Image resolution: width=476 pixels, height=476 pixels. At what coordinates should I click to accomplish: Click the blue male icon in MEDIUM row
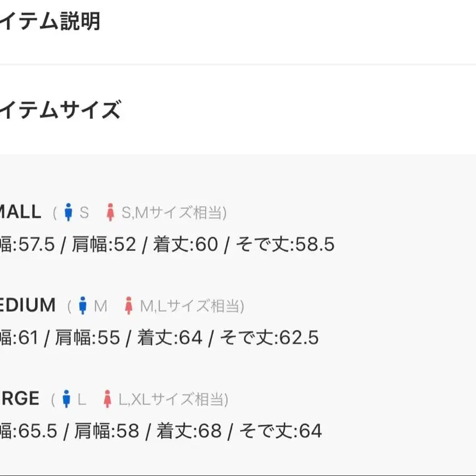[x=83, y=306]
